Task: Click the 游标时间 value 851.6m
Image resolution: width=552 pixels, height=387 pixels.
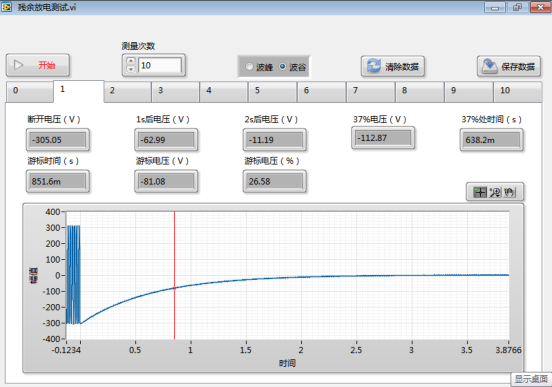Action: pyautogui.click(x=58, y=181)
